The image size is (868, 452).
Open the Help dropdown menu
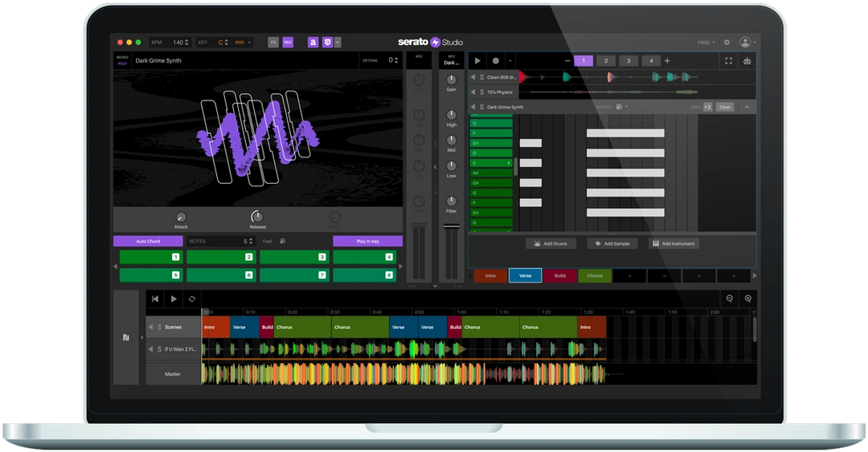(x=706, y=42)
